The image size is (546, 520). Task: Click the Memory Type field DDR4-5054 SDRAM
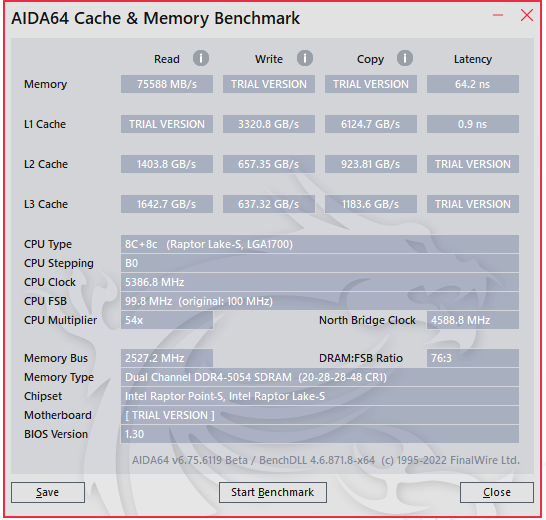pos(320,377)
